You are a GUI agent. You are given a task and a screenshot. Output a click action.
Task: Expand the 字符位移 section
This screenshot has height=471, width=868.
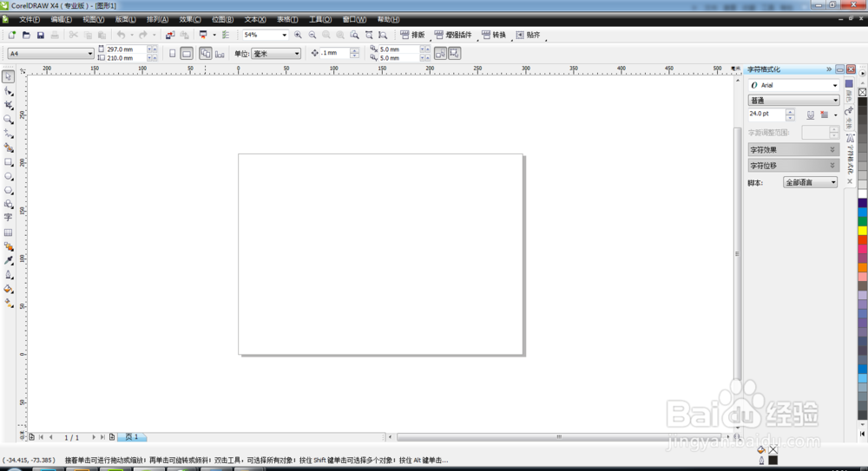click(793, 166)
